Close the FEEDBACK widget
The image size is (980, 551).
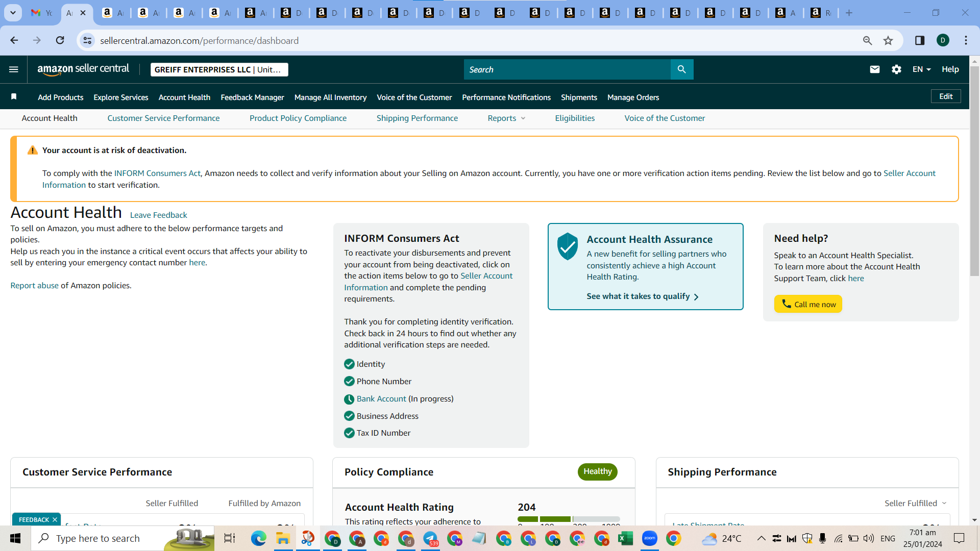coord(55,520)
